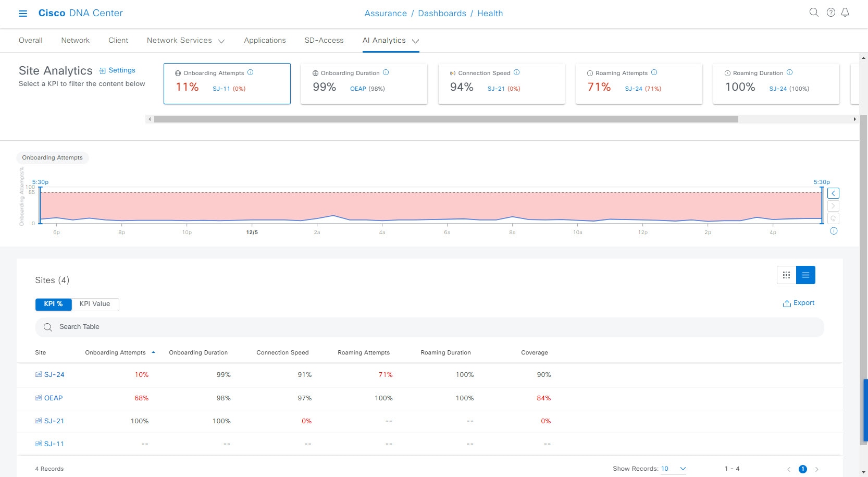
Task: Click info icon next to Onboarding Duration card
Action: (x=386, y=72)
